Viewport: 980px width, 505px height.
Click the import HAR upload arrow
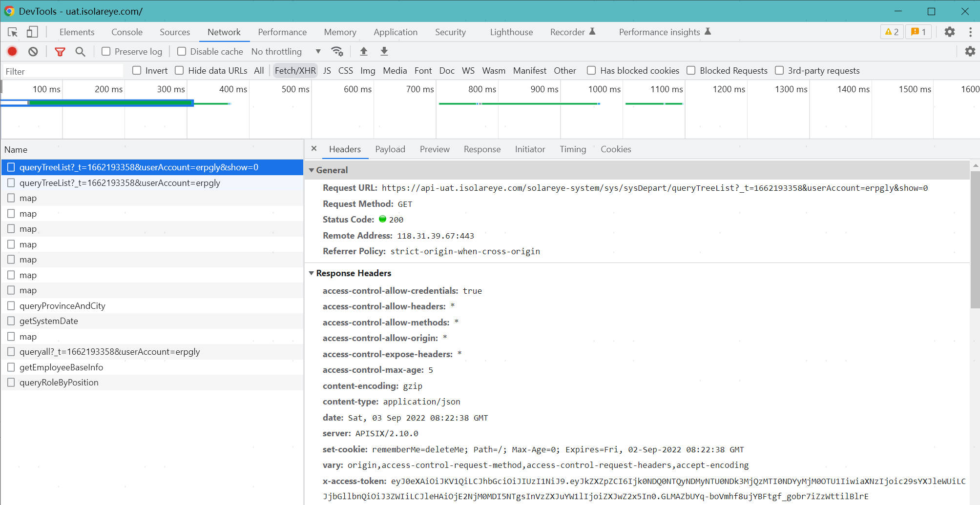pyautogui.click(x=363, y=51)
